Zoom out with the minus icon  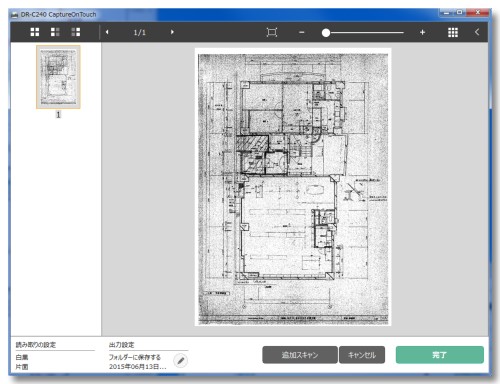pos(302,32)
